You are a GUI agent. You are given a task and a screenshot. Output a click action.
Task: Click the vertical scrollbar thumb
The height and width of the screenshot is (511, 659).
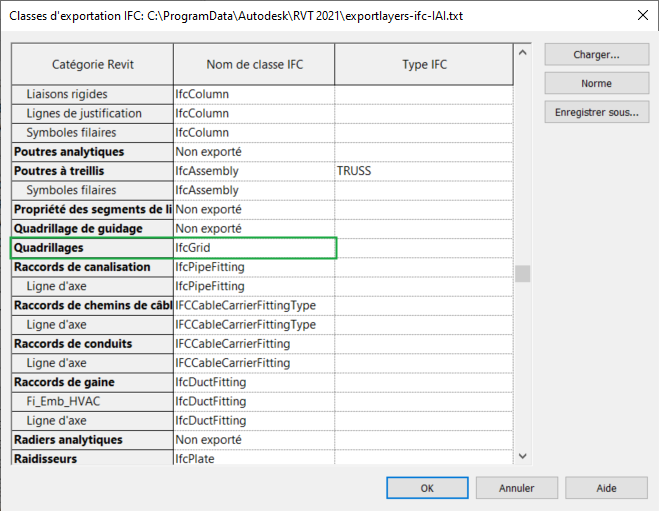[523, 274]
